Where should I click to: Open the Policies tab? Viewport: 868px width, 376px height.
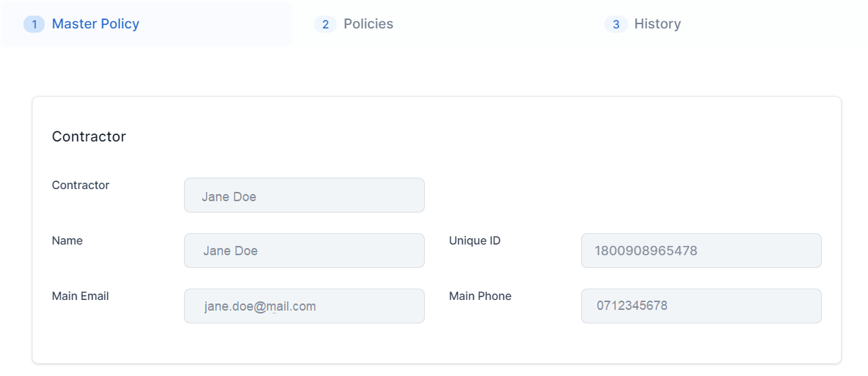[368, 24]
